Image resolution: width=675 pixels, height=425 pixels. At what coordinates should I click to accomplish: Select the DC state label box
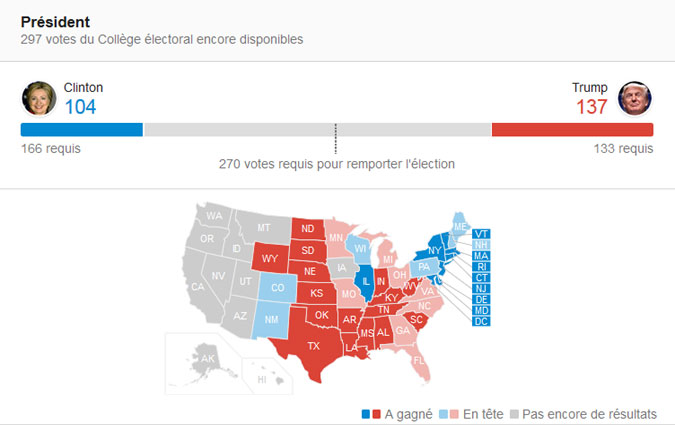tap(481, 321)
